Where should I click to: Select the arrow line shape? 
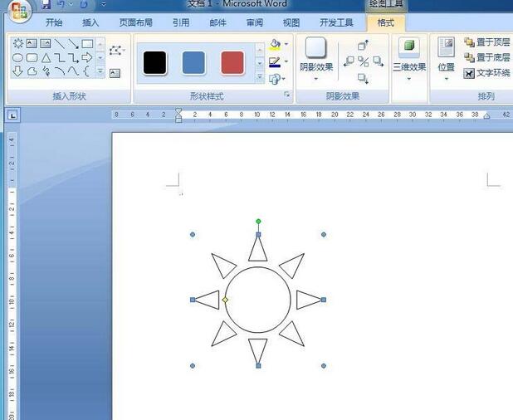coord(73,43)
